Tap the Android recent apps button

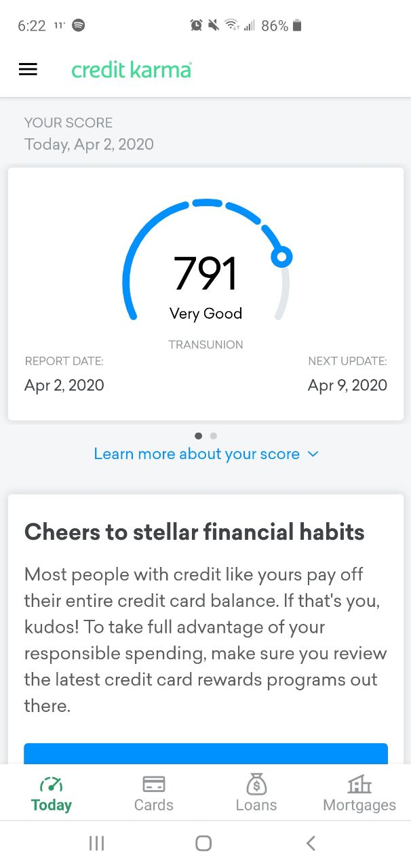97,843
